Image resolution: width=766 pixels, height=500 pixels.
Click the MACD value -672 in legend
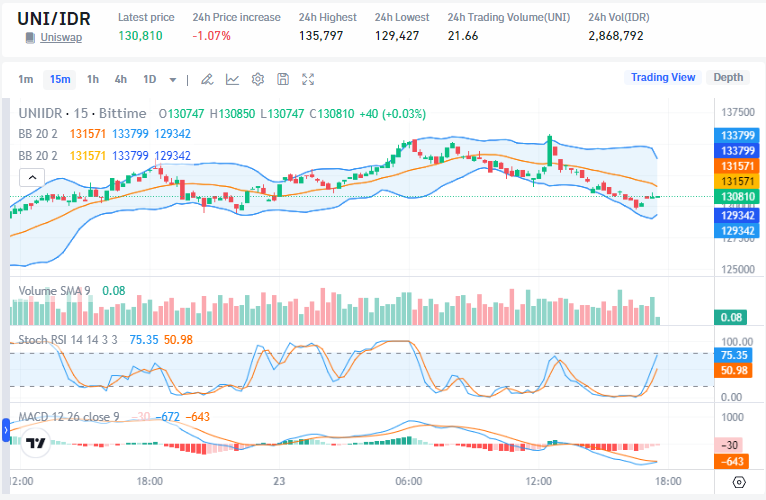click(168, 417)
